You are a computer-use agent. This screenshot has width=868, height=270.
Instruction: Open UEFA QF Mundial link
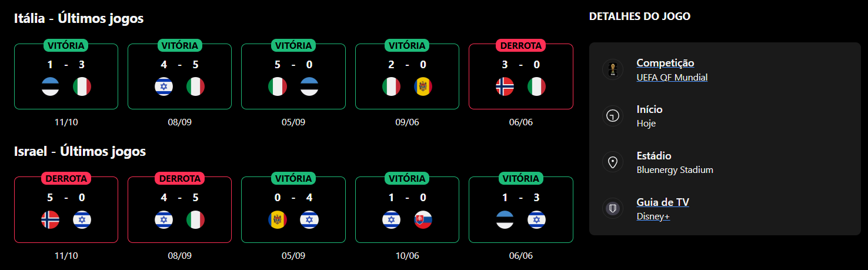point(672,78)
